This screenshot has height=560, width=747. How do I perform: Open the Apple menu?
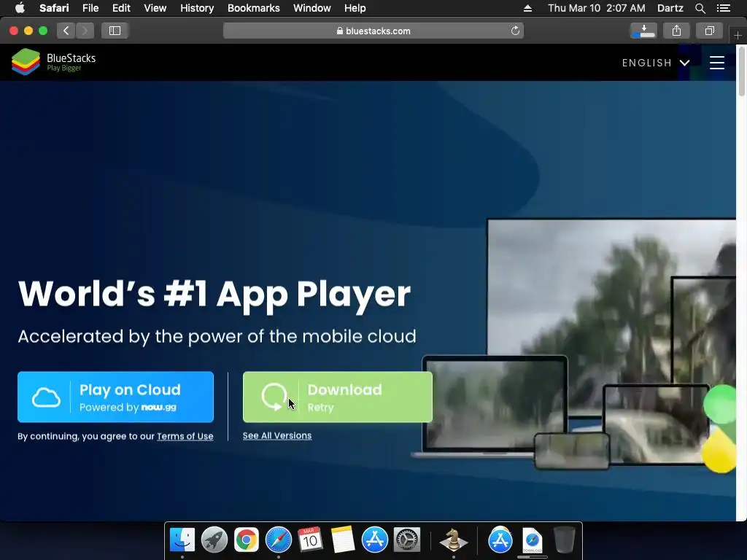pyautogui.click(x=20, y=8)
